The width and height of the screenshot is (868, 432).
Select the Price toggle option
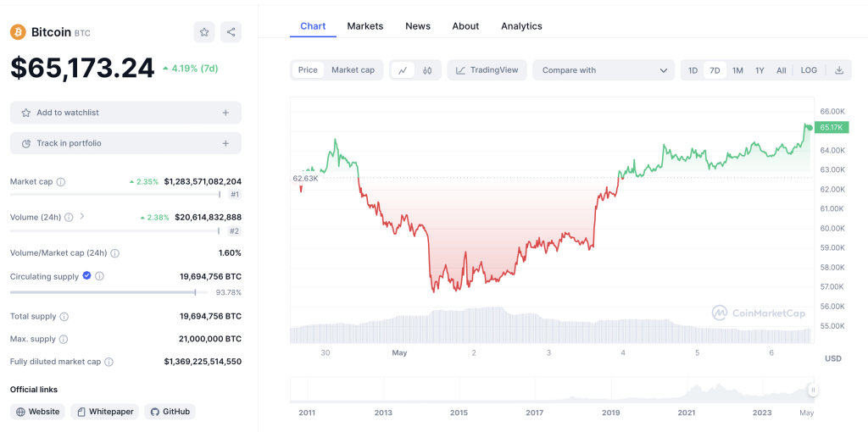pos(308,70)
